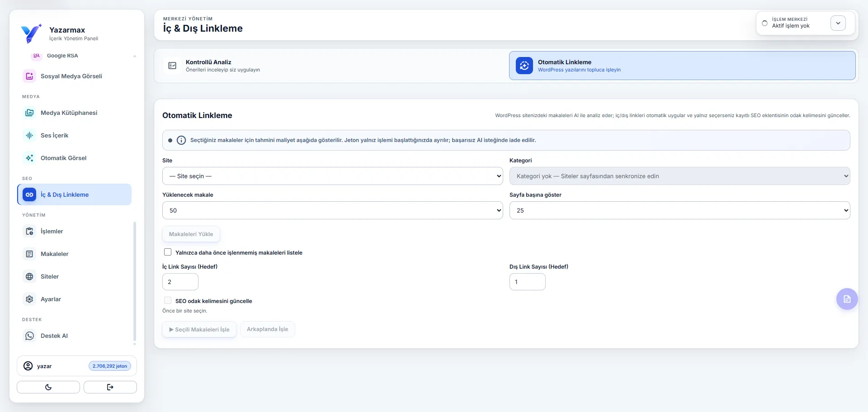The image size is (868, 412).
Task: Open Ayarlar gear icon
Action: [29, 299]
